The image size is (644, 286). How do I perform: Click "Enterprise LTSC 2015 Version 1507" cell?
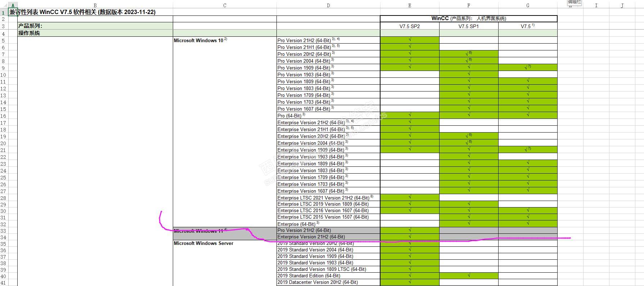[x=328, y=217]
